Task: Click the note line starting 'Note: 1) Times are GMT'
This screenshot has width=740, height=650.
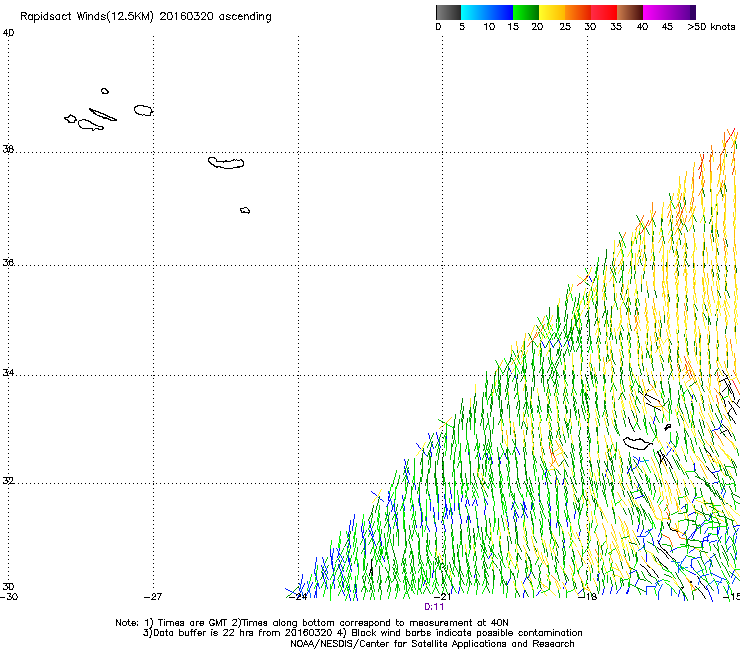Action: (312, 623)
